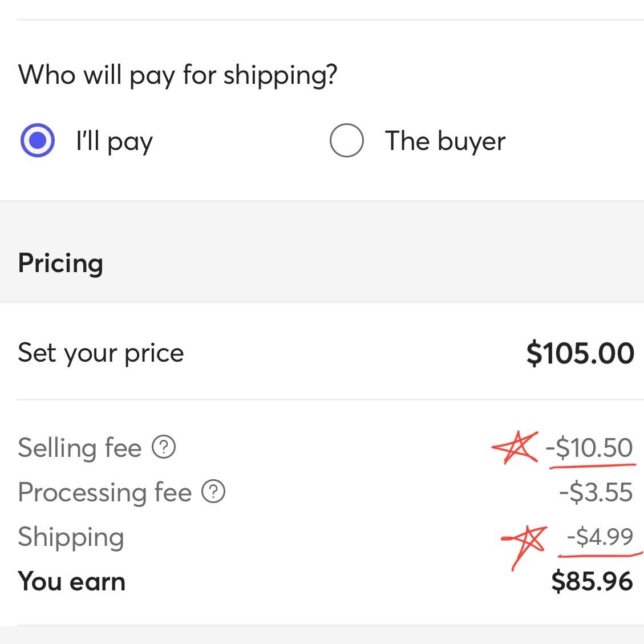Choose "The buyer" radio option
Image resolution: width=644 pixels, height=644 pixels.
tap(346, 140)
